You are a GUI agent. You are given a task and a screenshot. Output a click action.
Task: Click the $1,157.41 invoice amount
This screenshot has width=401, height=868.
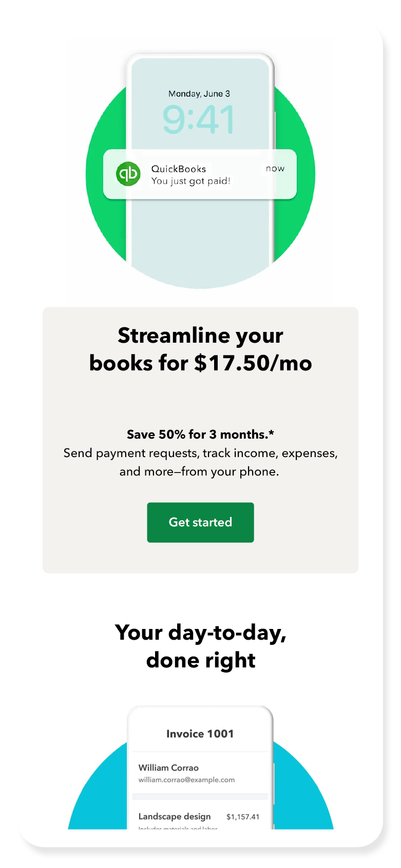[243, 817]
